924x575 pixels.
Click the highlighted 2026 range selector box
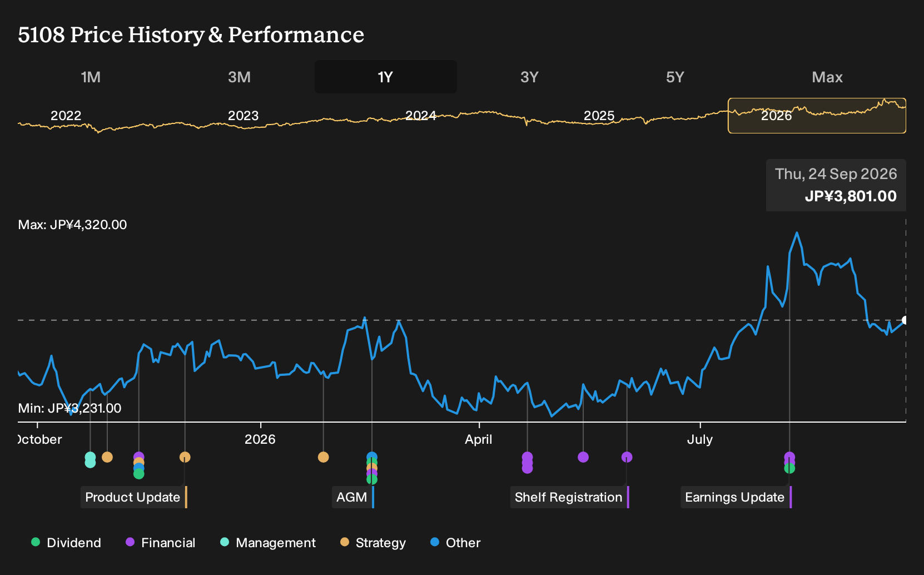coord(817,116)
